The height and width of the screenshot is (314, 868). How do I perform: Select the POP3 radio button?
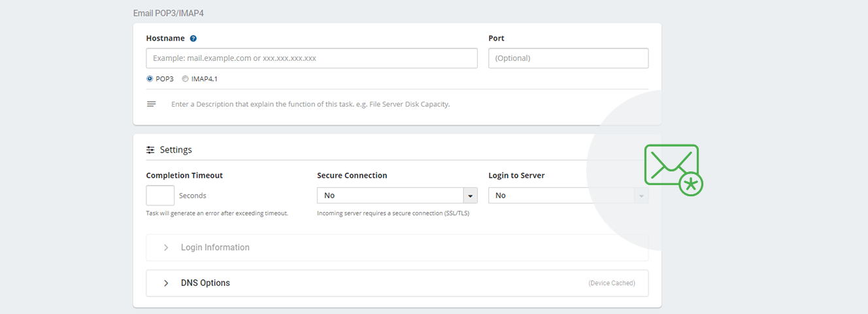(150, 78)
